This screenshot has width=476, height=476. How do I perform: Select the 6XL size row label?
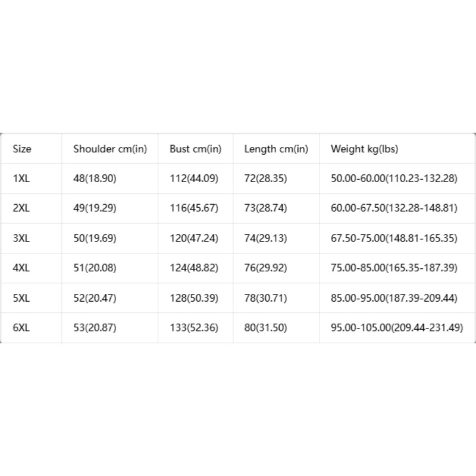[x=21, y=328]
